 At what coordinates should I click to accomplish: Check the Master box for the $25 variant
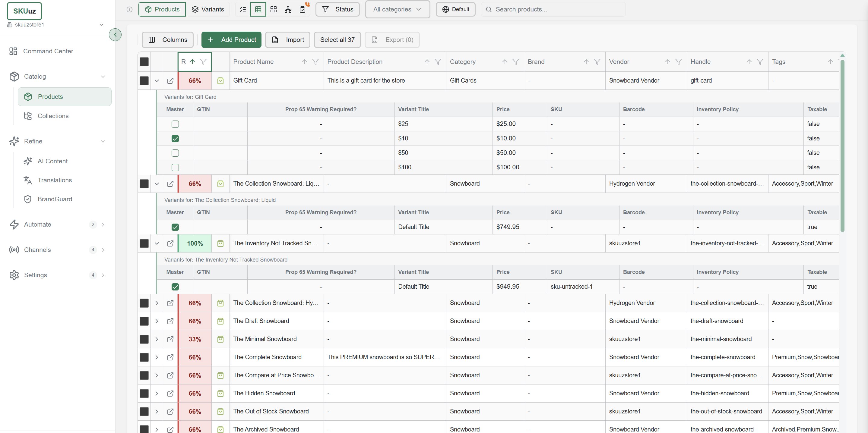pyautogui.click(x=175, y=124)
